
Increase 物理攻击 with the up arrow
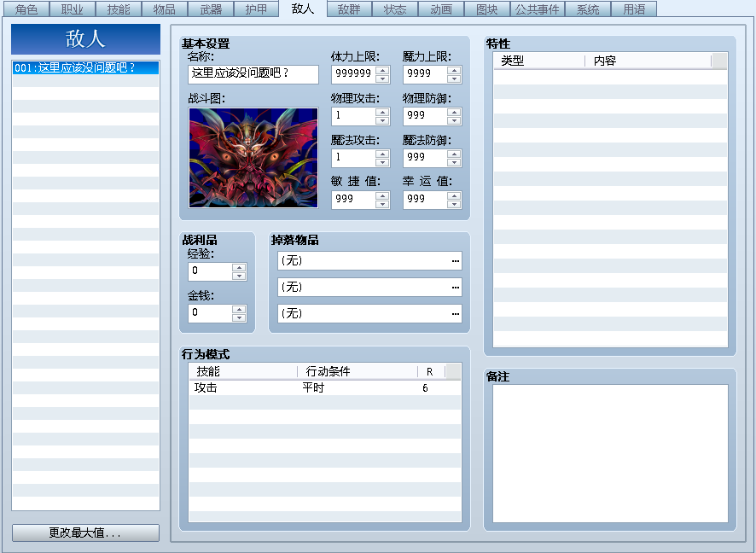click(383, 113)
